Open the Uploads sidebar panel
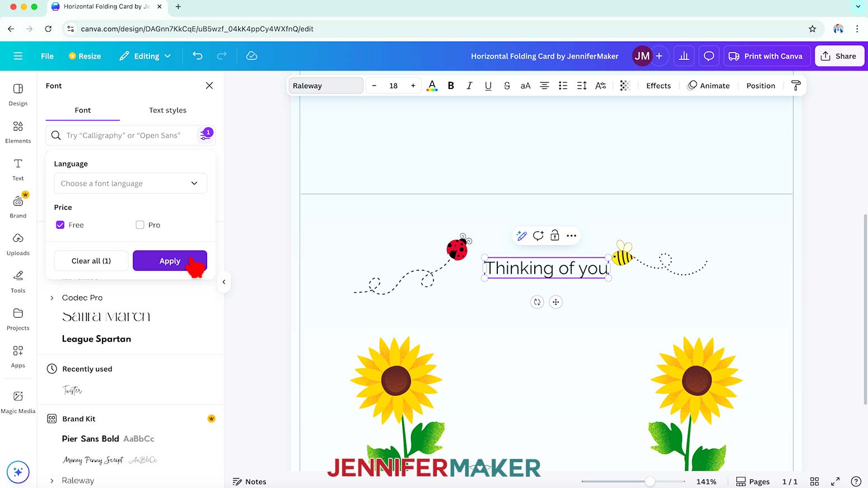Screen dimensions: 868x488 18,245
